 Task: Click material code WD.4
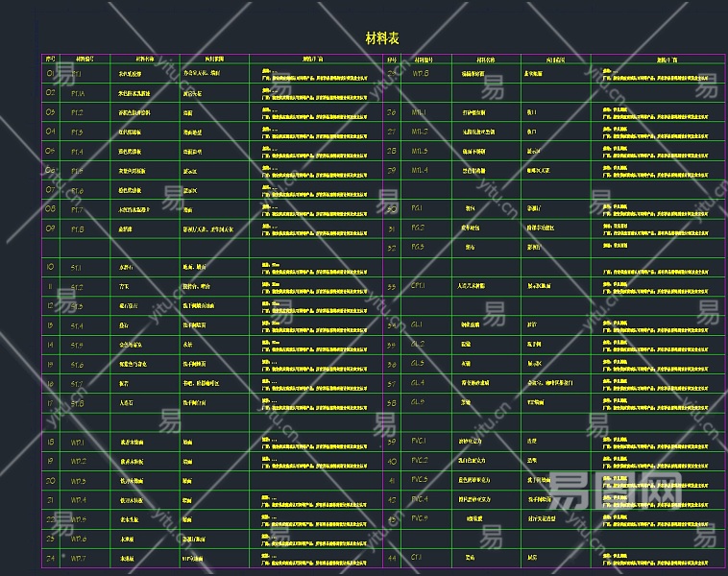79,500
